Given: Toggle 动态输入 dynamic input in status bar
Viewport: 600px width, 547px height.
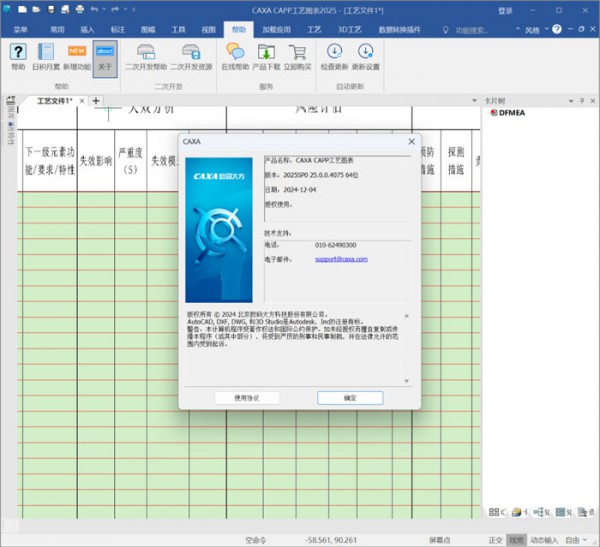Looking at the screenshot, I should click(x=544, y=540).
